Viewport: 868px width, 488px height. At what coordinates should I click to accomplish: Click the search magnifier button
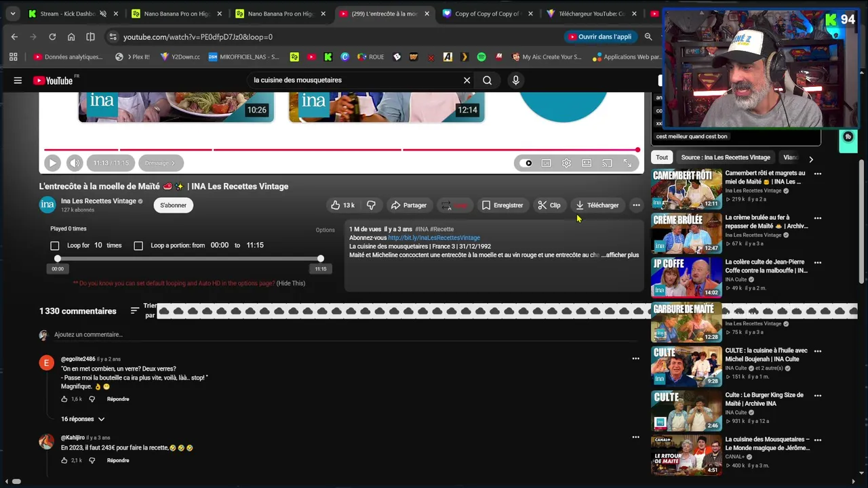(487, 80)
